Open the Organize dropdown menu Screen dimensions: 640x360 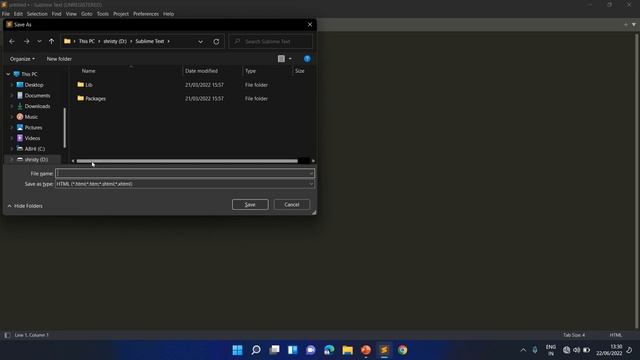click(x=22, y=59)
